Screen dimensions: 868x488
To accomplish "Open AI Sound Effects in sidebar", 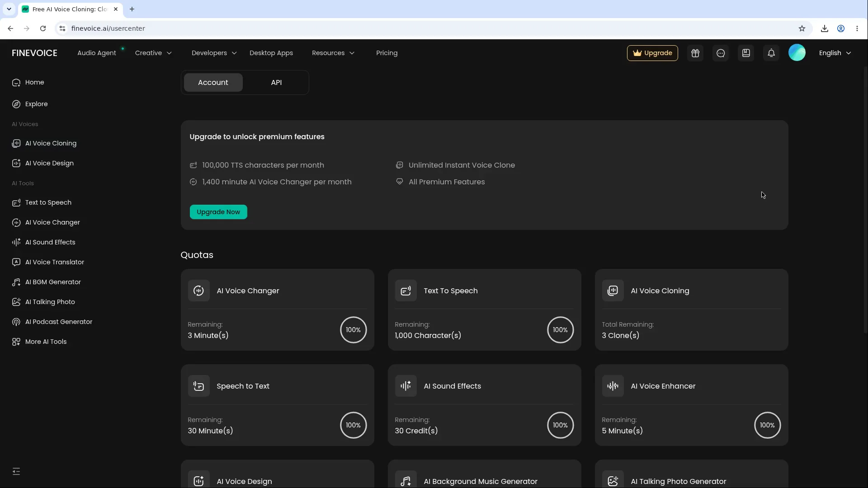I will [44, 242].
